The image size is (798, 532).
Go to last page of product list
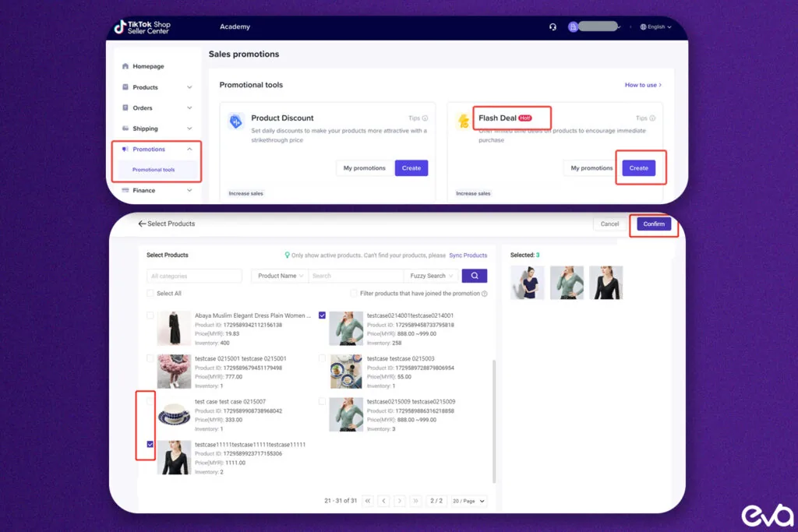pos(416,501)
